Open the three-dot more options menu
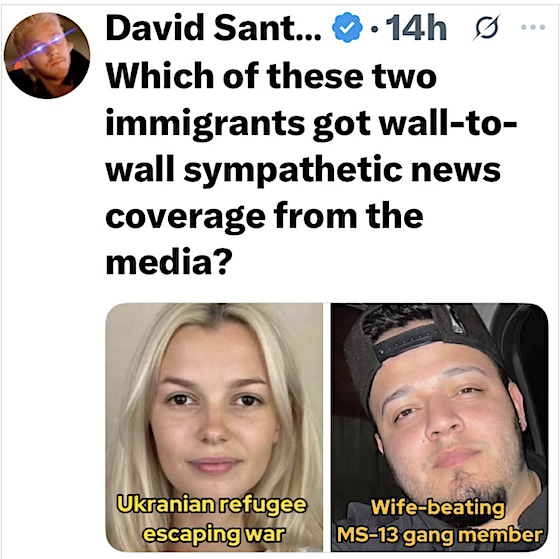 [533, 27]
